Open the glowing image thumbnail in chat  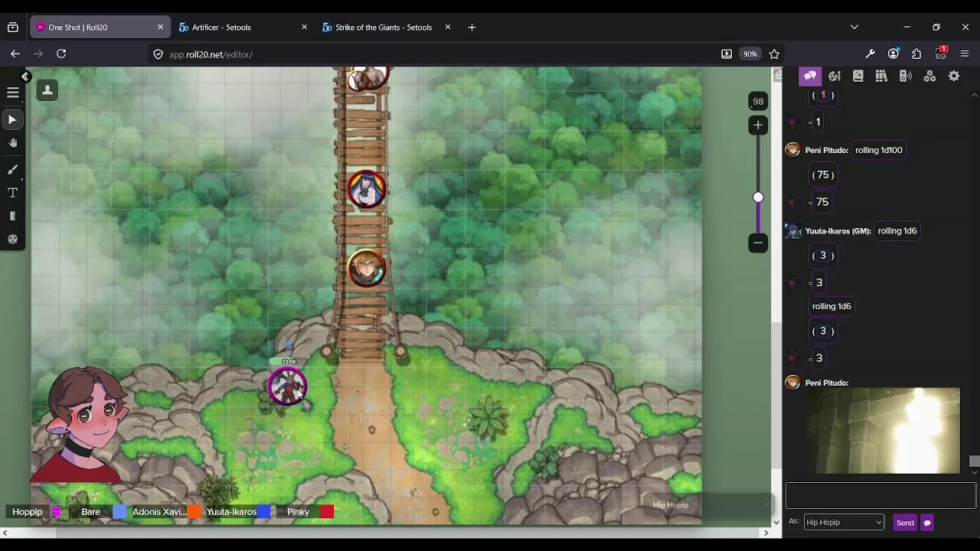(x=884, y=431)
